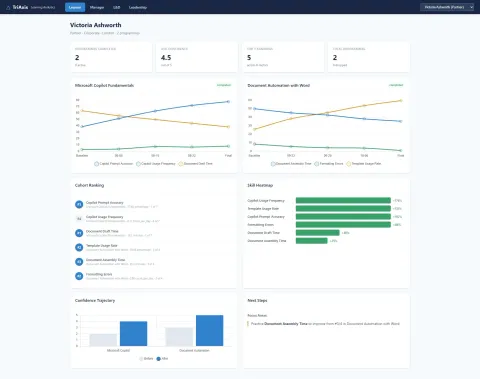Screen dimensions: 480x379
Task: Click rank badge for Document Draft Time
Action: [x=79, y=233]
